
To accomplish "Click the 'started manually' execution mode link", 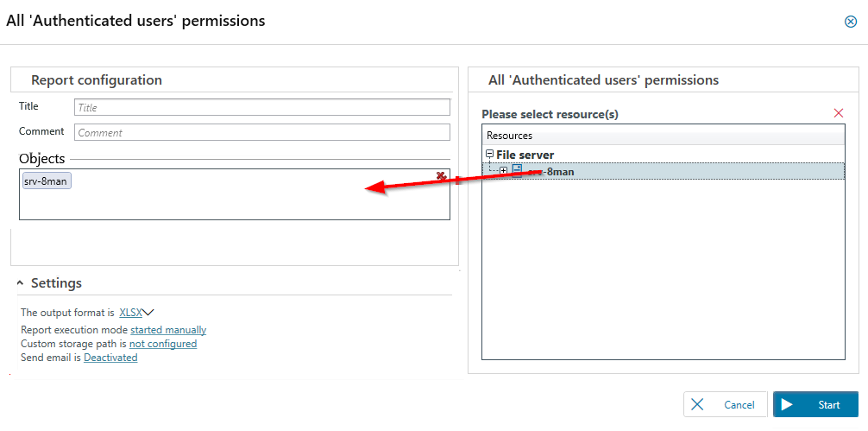I will click(x=168, y=330).
